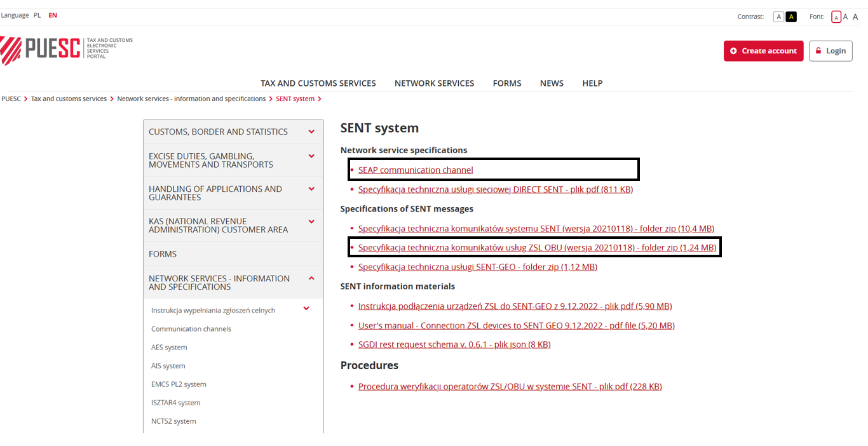Click the Create account button

click(763, 51)
